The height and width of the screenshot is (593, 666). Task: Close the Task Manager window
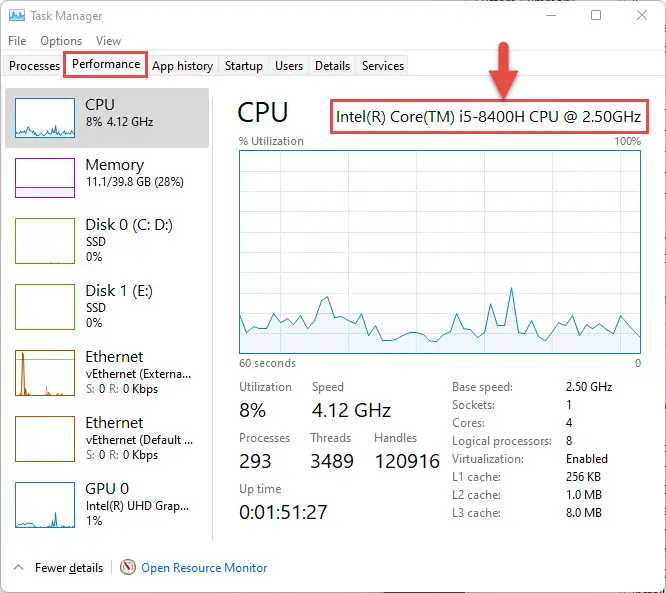(642, 15)
